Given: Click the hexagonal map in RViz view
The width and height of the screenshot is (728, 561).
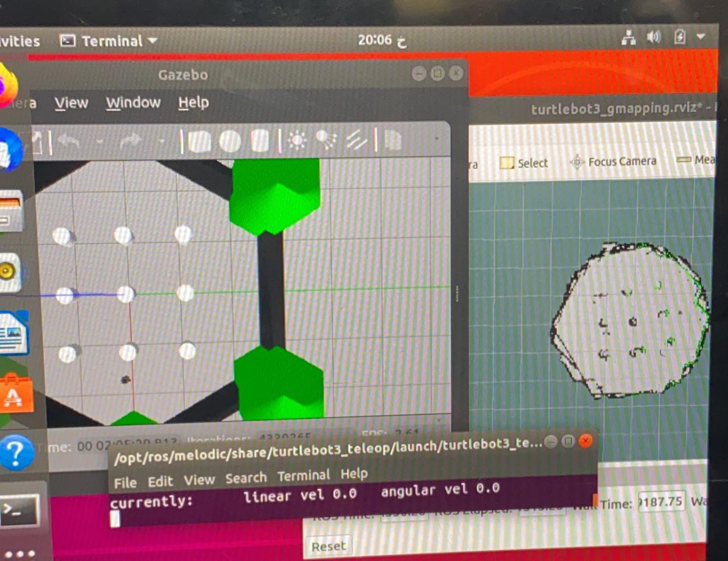Looking at the screenshot, I should pos(631,320).
